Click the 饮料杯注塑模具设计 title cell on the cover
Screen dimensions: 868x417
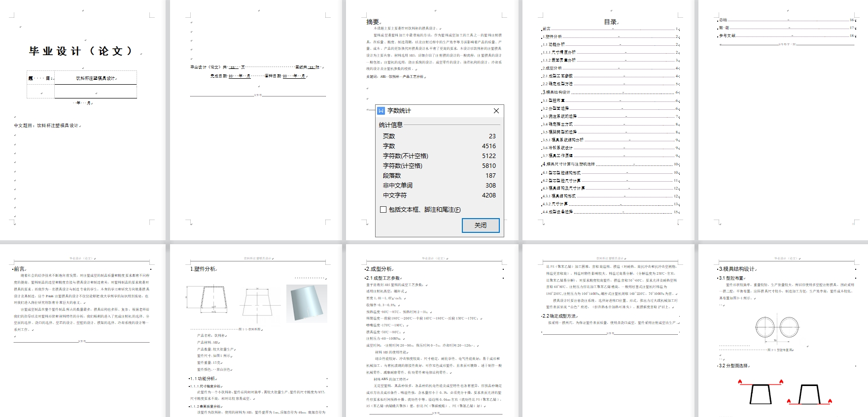point(96,78)
